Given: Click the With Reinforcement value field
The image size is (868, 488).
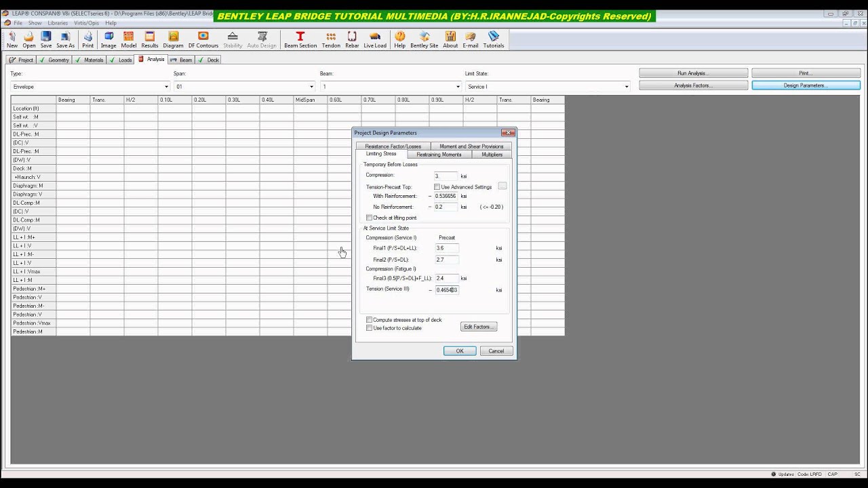Looking at the screenshot, I should pyautogui.click(x=446, y=196).
